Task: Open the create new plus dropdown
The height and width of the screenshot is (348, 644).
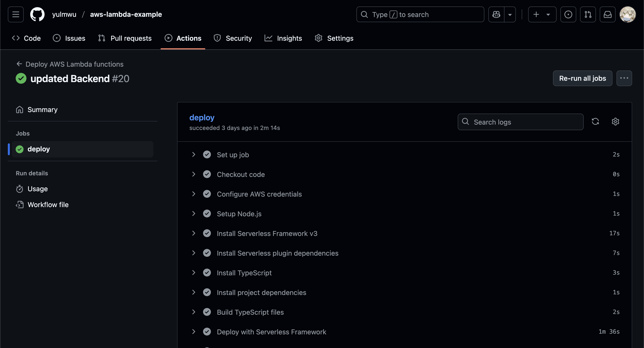Action: 542,15
